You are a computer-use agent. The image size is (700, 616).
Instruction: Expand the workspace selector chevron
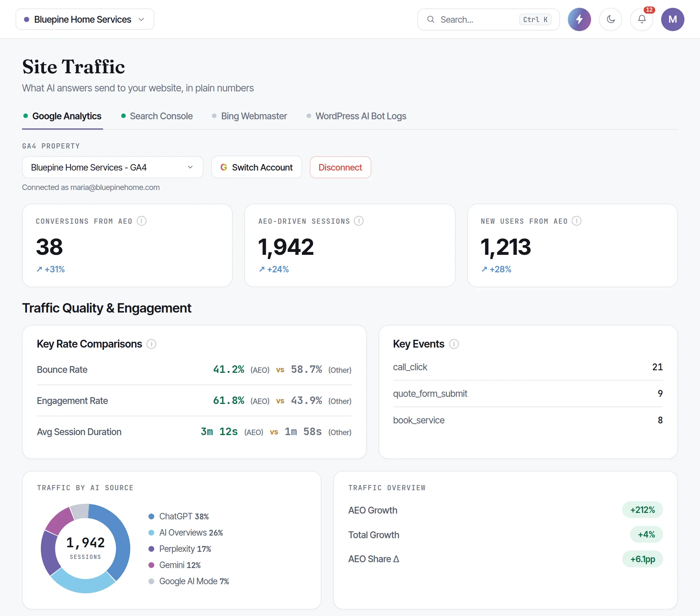[141, 19]
